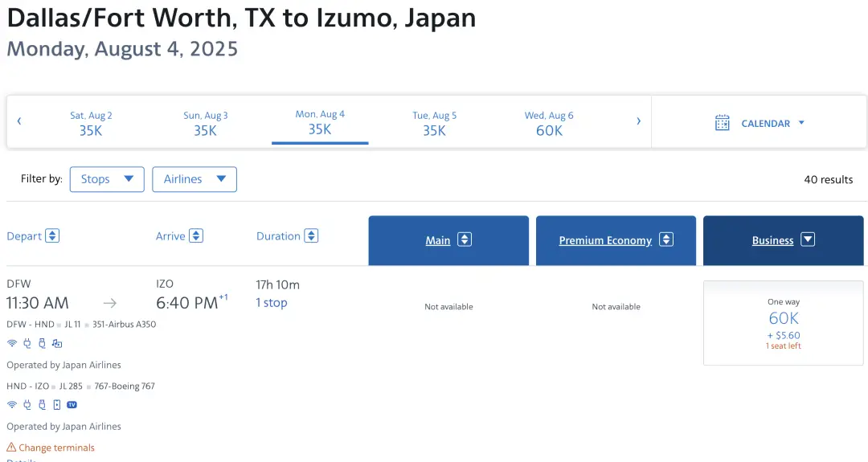
Task: Click the live TV icon for JL 285
Action: (x=72, y=405)
